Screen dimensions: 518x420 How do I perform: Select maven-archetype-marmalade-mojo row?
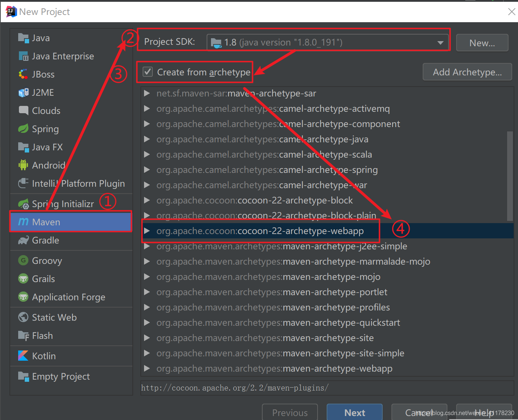(x=327, y=261)
